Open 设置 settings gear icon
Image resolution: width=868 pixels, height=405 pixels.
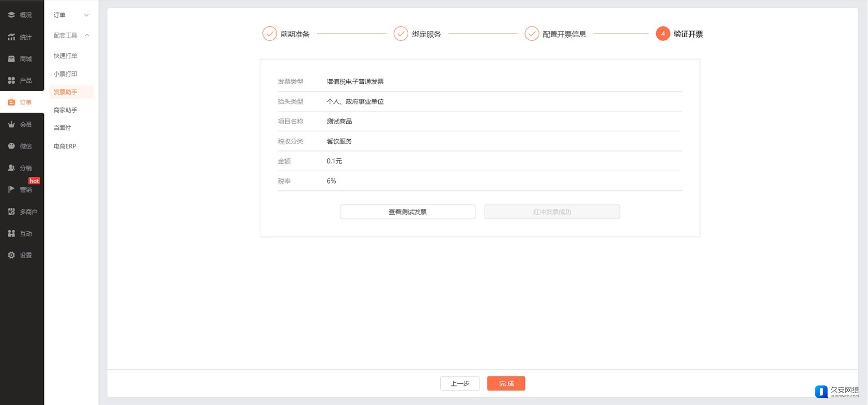pos(11,256)
